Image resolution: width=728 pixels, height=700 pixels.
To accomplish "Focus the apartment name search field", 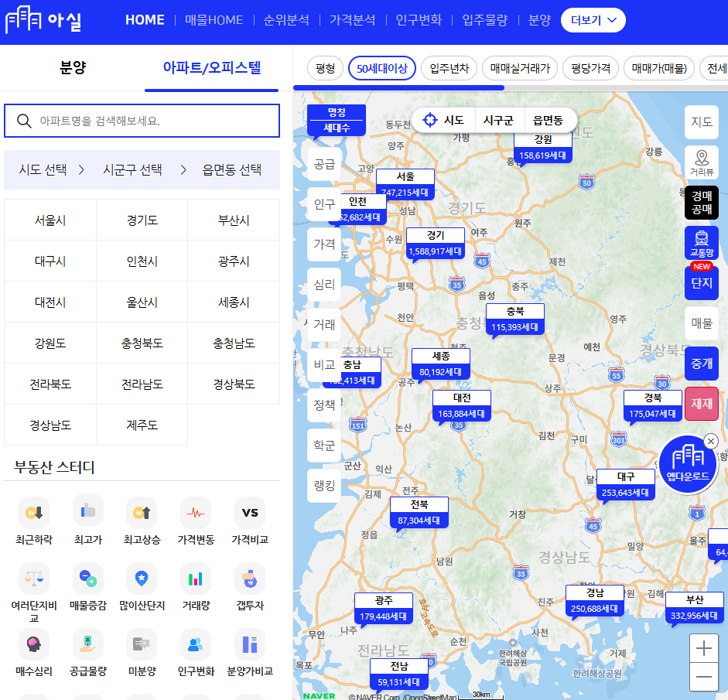I will tap(142, 121).
